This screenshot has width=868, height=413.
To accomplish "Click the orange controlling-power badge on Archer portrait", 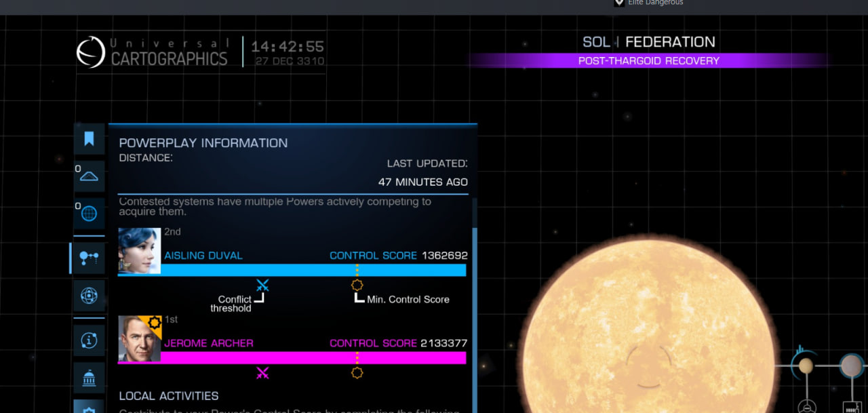I will pyautogui.click(x=154, y=323).
